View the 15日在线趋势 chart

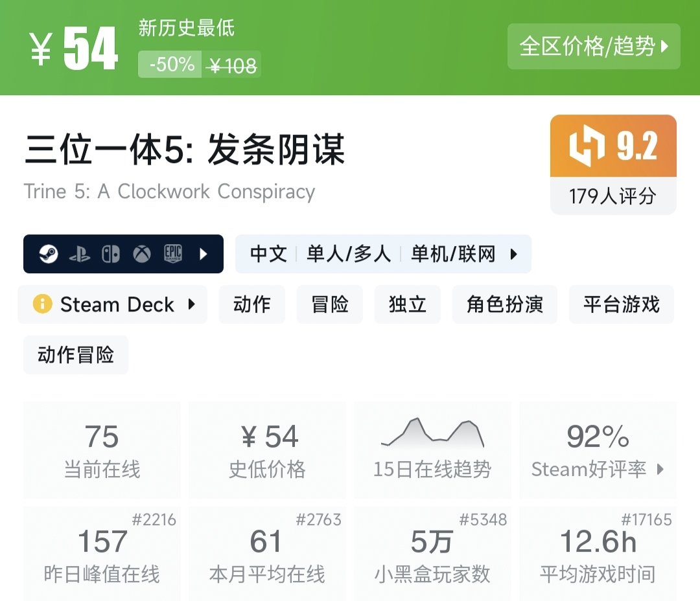click(432, 450)
